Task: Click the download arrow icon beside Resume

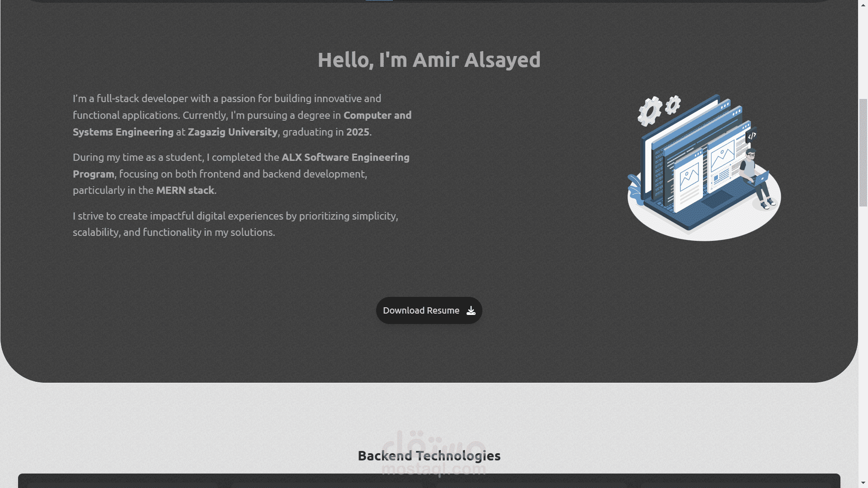Action: point(471,310)
